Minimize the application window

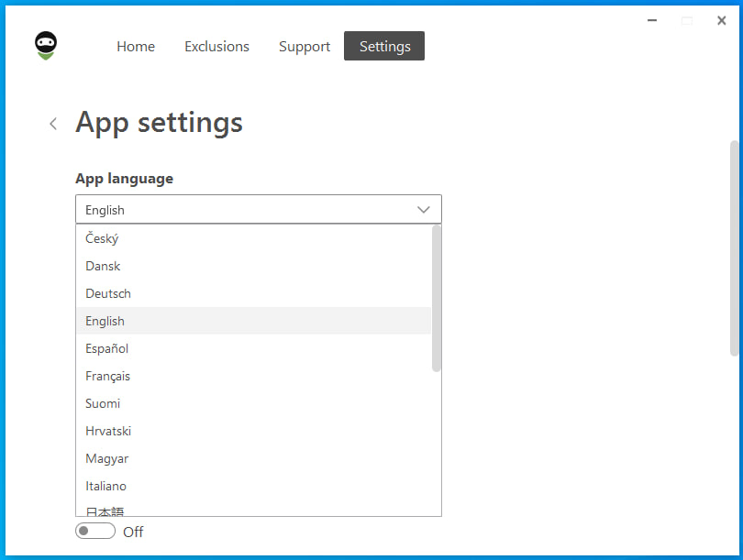tap(652, 20)
